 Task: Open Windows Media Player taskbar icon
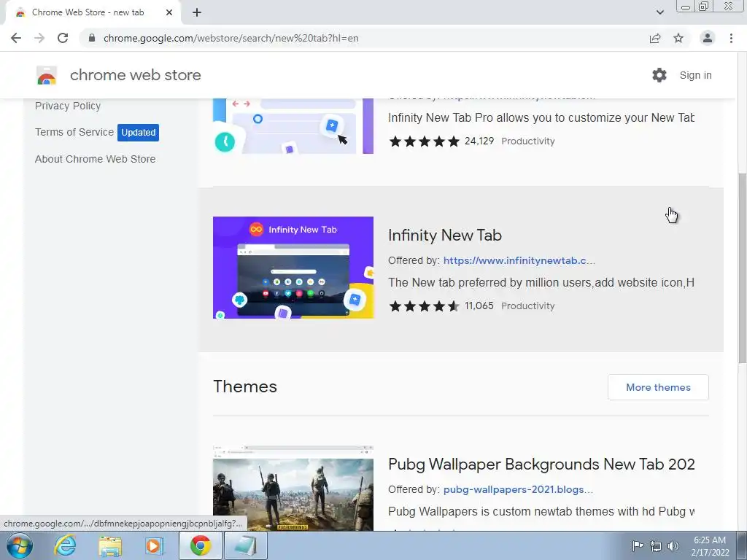pos(155,545)
